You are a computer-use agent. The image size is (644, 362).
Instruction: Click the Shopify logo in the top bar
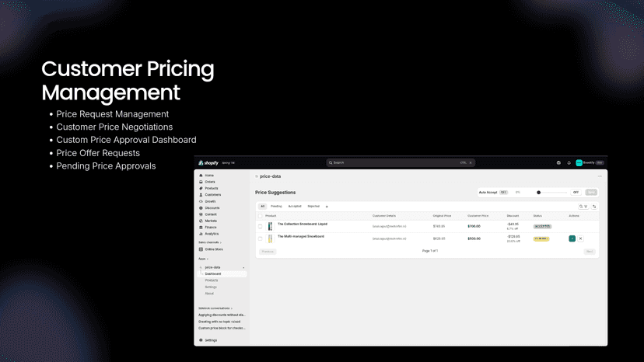click(208, 163)
